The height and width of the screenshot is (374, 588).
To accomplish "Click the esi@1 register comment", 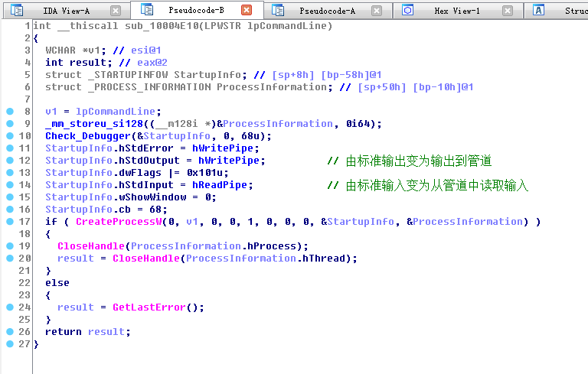I will point(146,50).
